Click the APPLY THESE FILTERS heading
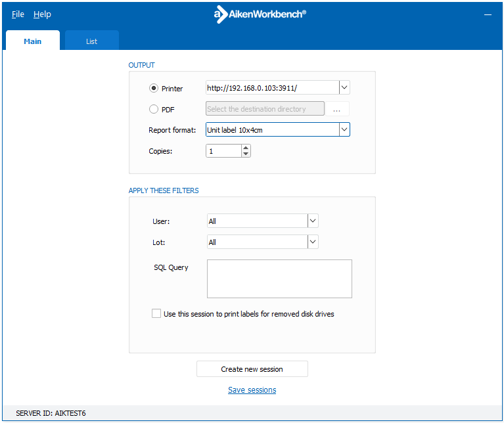The width and height of the screenshot is (504, 423). [x=164, y=190]
